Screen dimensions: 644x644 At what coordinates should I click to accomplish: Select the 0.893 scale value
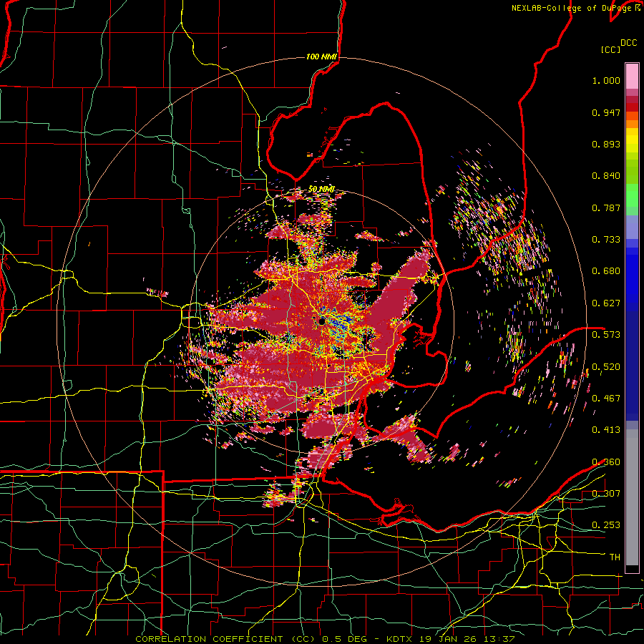(x=606, y=144)
